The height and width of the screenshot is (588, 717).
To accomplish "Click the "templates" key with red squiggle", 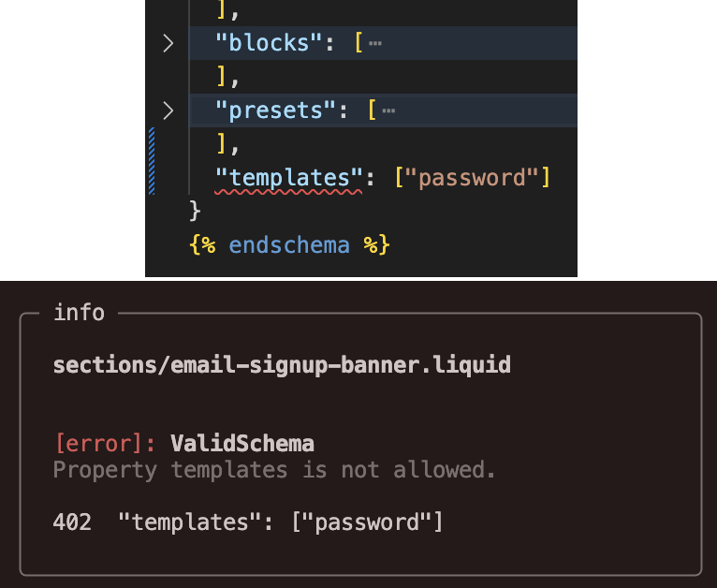I will pyautogui.click(x=288, y=177).
